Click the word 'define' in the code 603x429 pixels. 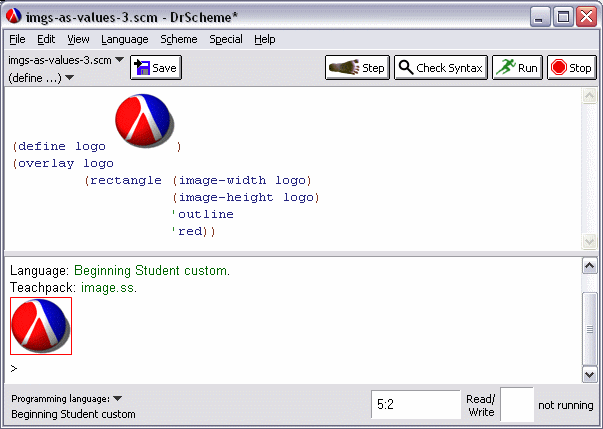click(x=42, y=146)
